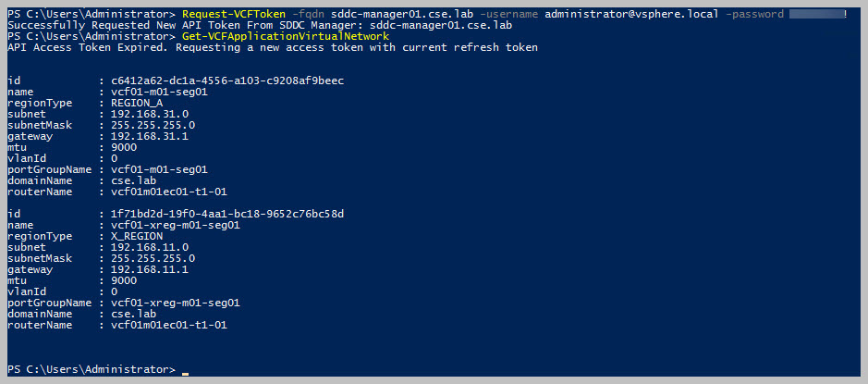Click the REGION_A regionType value
Viewport: 868px width, 384px height.
point(138,103)
